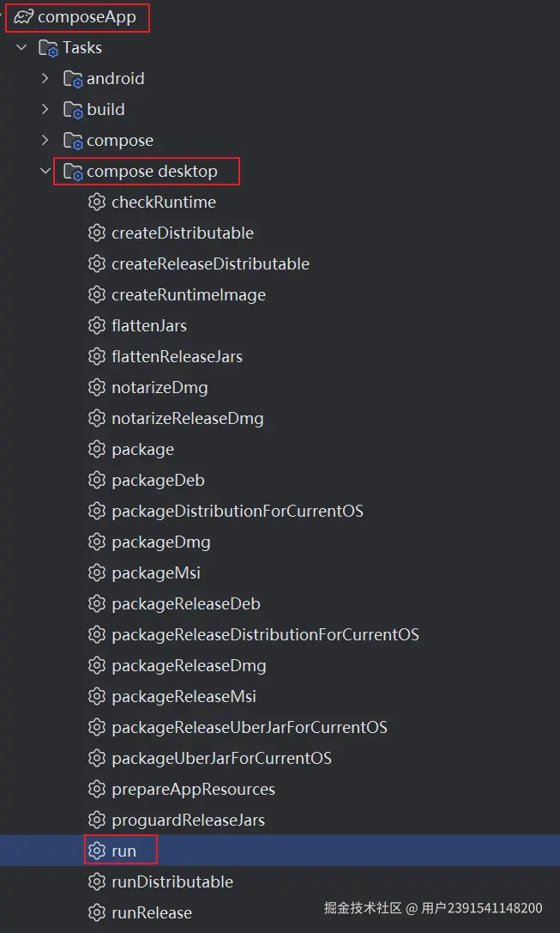Expand the compose task group

tap(45, 141)
